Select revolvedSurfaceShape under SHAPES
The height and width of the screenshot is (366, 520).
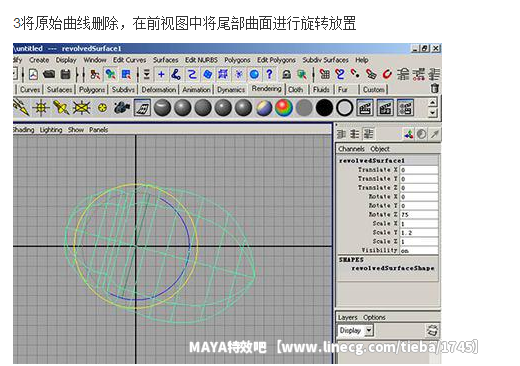(x=393, y=268)
